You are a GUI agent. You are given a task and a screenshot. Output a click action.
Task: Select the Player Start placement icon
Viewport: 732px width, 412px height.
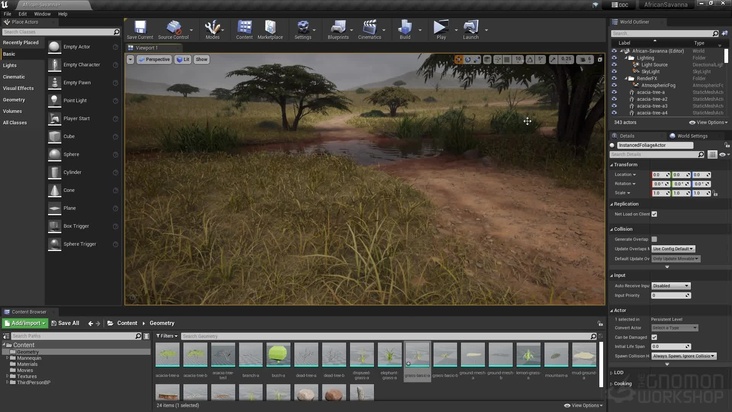(x=55, y=119)
